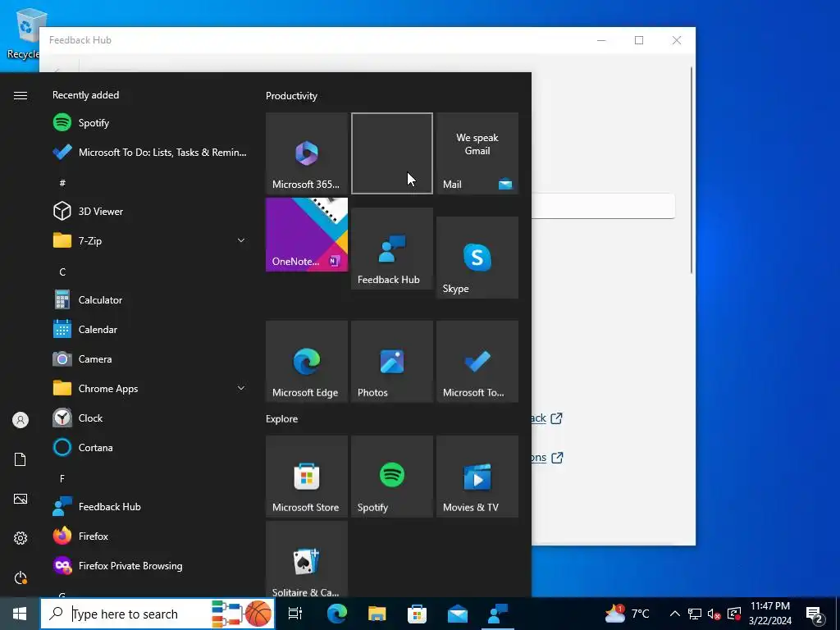Launch Camera from the app list
Image resolution: width=840 pixels, height=630 pixels.
point(150,359)
